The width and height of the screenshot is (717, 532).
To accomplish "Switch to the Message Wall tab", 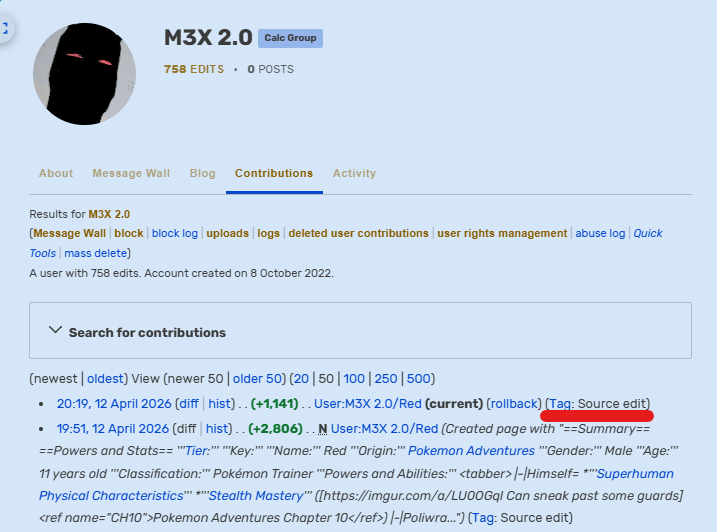I will coord(131,173).
